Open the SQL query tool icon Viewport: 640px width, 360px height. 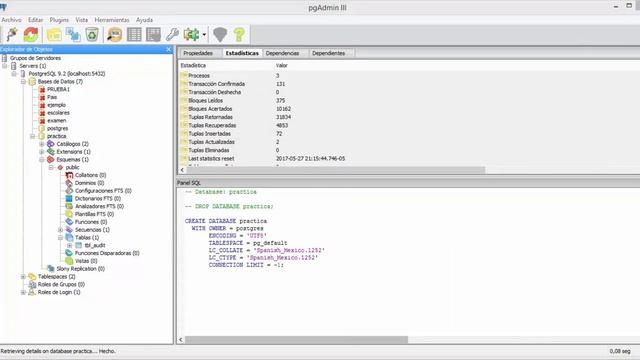[115, 35]
